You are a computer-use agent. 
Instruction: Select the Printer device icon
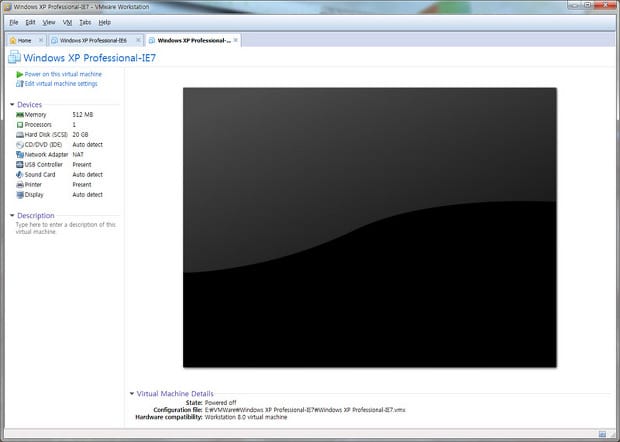click(19, 185)
